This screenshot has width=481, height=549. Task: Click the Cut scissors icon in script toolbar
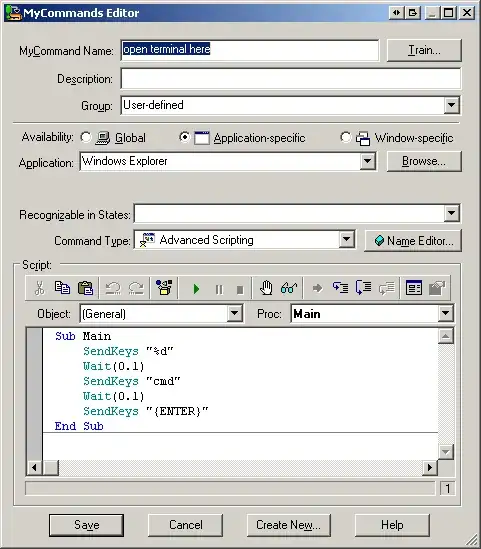point(40,289)
